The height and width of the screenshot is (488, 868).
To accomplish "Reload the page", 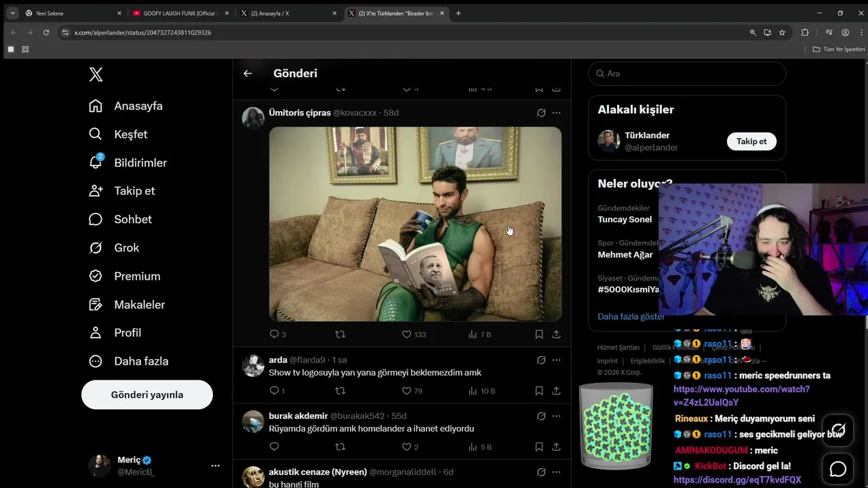I will [46, 33].
